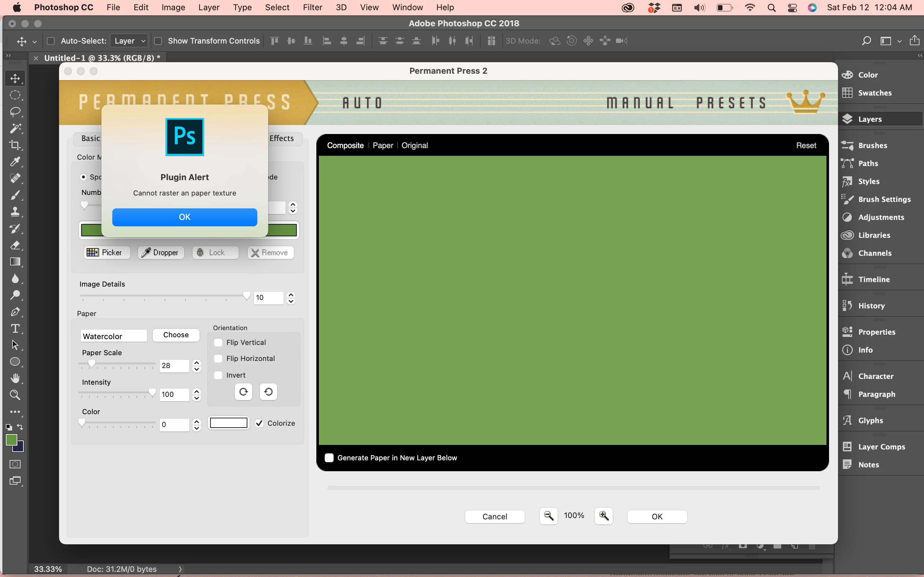Increase Paper Scale stepper value

197,362
